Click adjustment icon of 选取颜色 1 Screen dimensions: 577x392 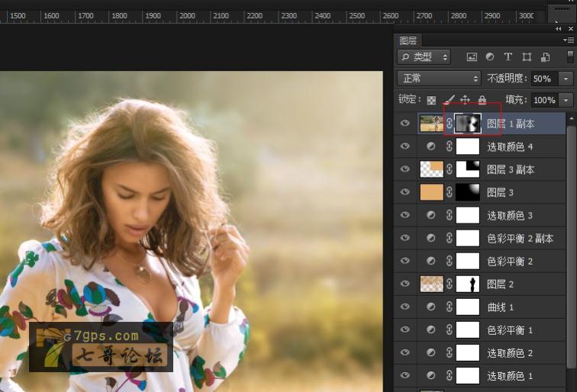[431, 375]
